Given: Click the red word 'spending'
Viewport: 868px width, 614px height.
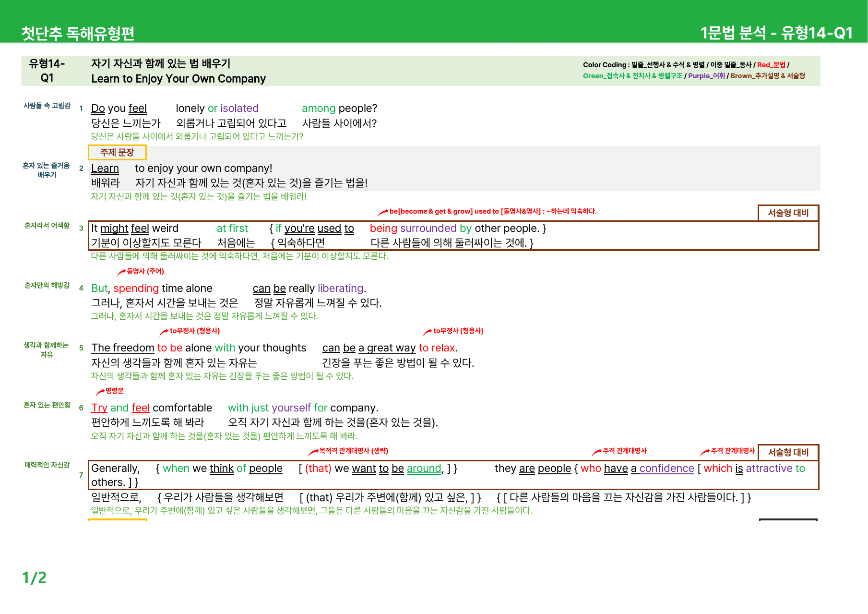Looking at the screenshot, I should click(x=136, y=289).
